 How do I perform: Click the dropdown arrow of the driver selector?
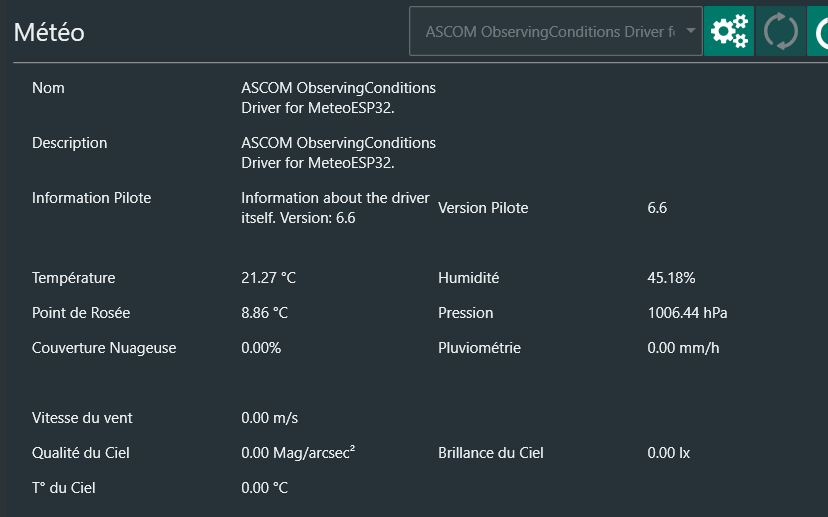coord(690,32)
